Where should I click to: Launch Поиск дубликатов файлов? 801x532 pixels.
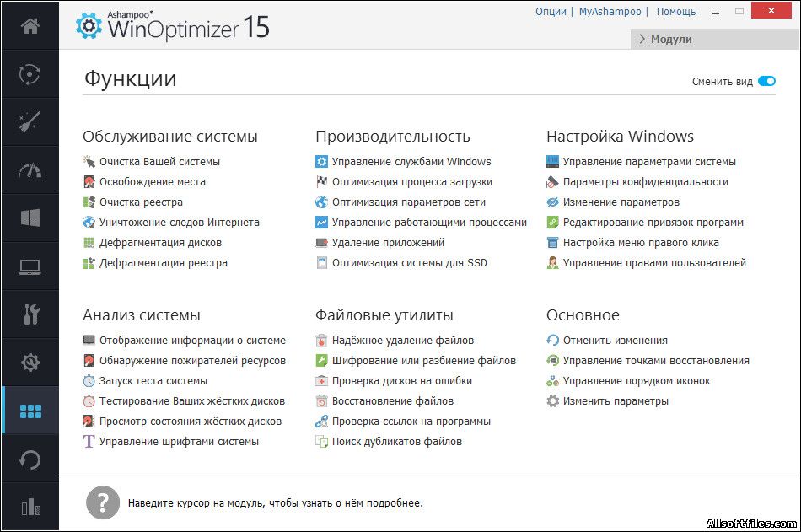click(x=397, y=442)
